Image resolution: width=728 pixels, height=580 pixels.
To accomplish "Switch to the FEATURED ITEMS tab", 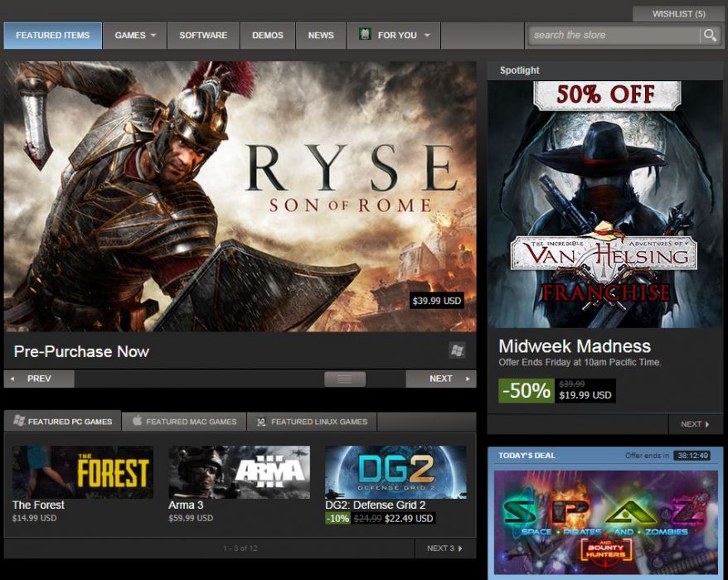I will click(x=53, y=36).
